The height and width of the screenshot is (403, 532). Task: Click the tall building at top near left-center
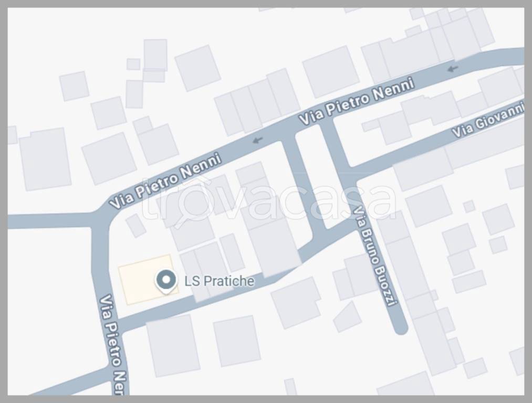click(x=155, y=55)
